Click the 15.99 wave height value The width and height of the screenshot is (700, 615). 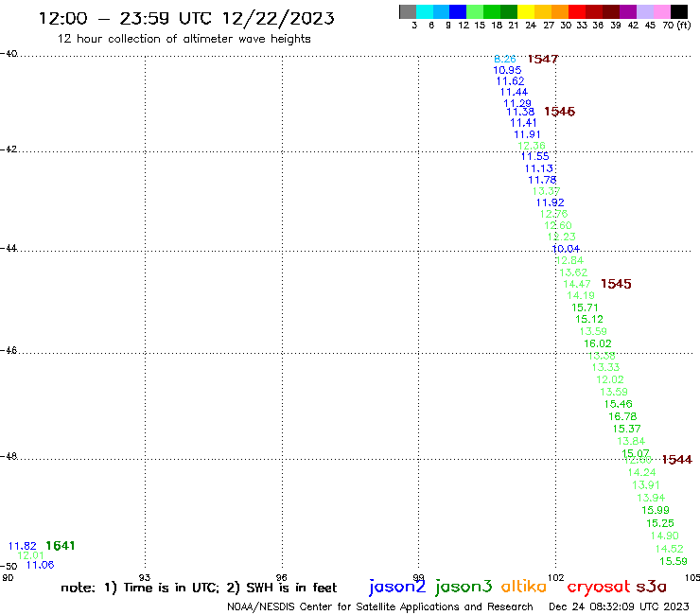(x=656, y=510)
